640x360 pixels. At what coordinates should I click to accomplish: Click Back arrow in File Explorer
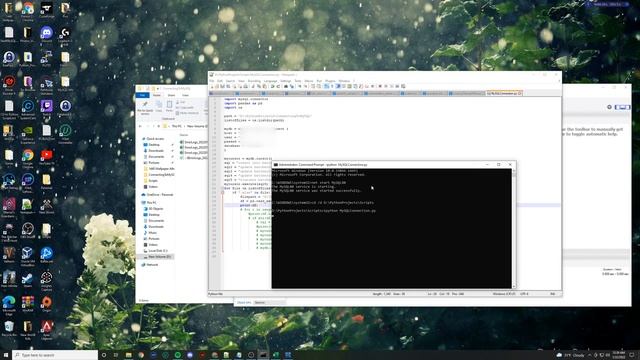click(x=140, y=126)
